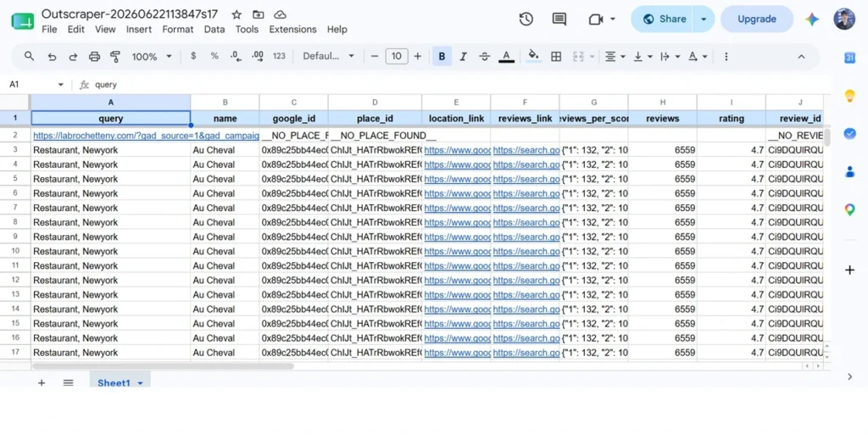Open Contacts side panel

849,171
